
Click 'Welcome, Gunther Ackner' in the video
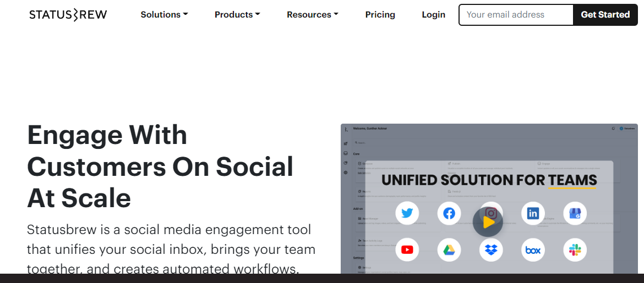370,129
